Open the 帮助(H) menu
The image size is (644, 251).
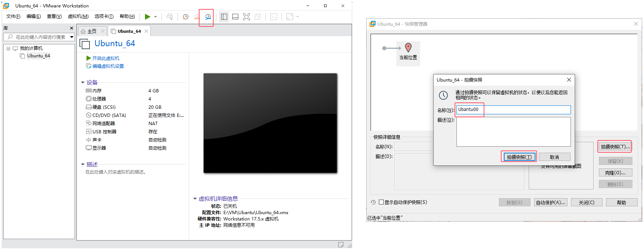pyautogui.click(x=127, y=16)
